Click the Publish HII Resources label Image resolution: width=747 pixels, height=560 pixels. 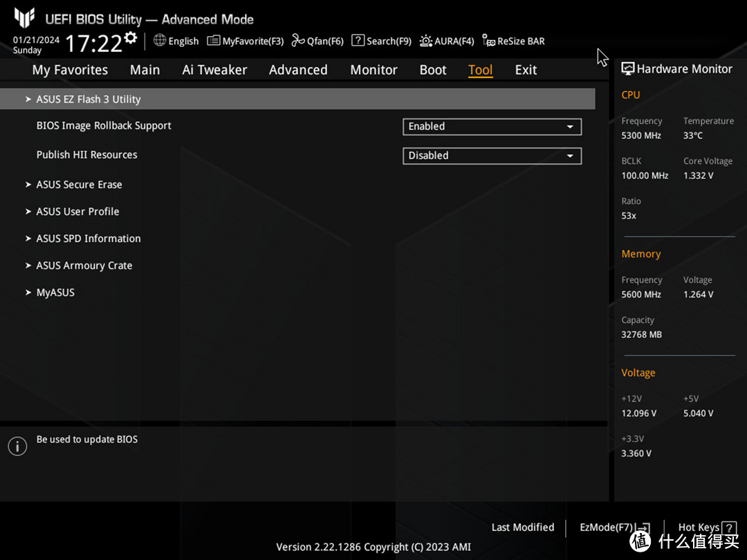(86, 155)
